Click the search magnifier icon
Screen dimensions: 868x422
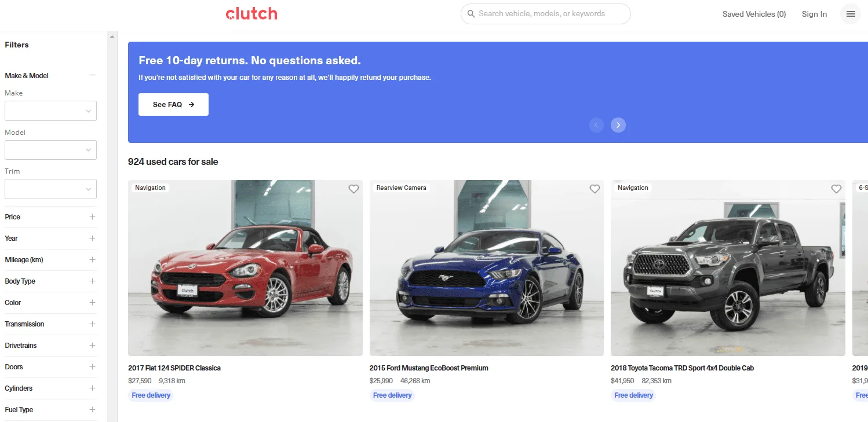(x=471, y=14)
